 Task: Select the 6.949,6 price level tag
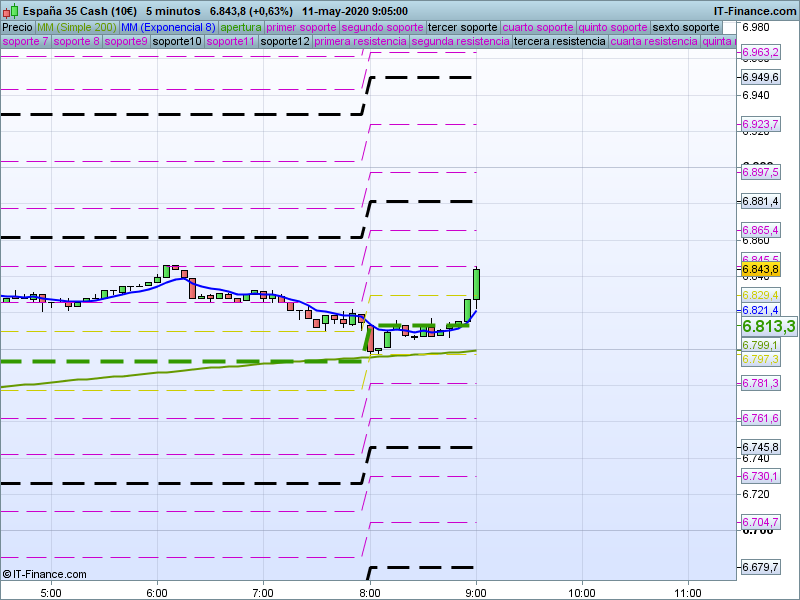click(760, 77)
